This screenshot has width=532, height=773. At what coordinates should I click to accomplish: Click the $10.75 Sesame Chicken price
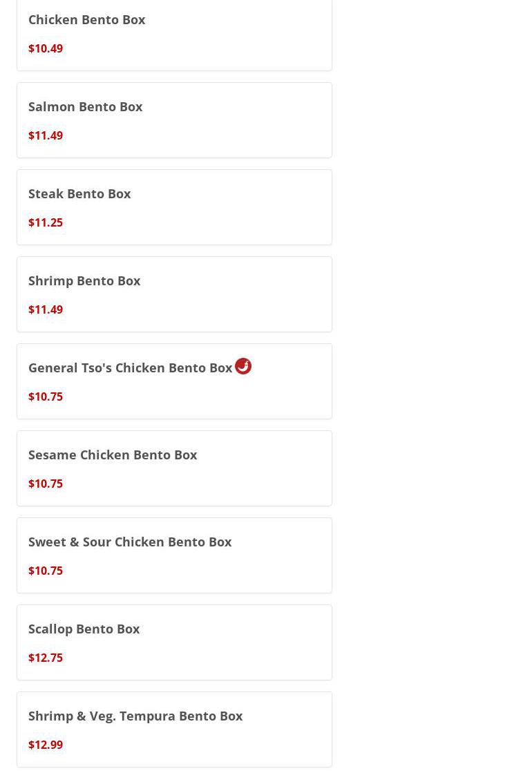tap(46, 484)
